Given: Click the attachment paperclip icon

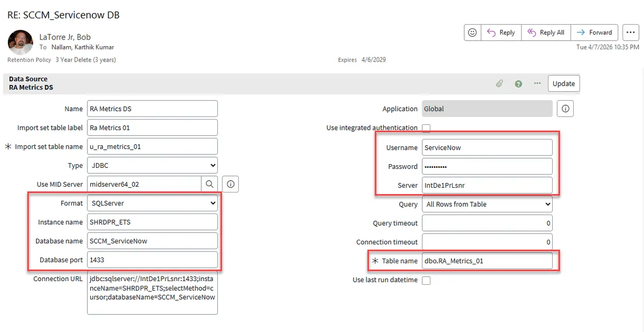Looking at the screenshot, I should [x=499, y=84].
